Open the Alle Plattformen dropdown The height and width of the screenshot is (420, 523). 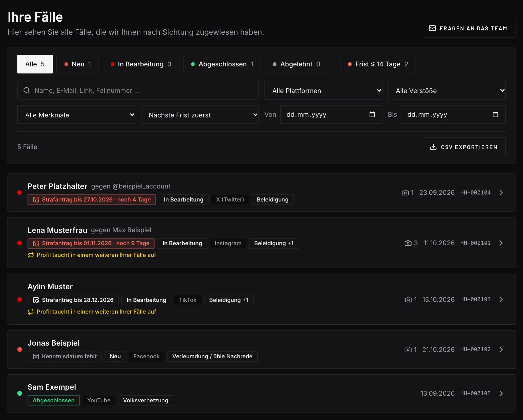click(323, 90)
